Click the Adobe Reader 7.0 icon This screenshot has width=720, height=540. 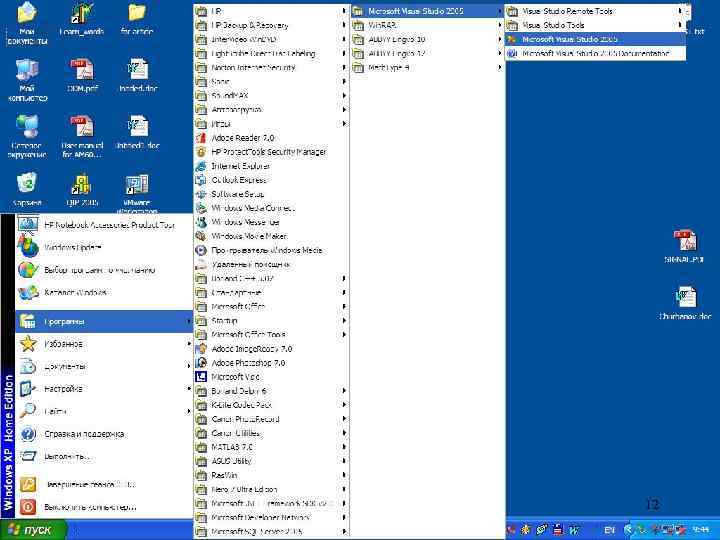click(201, 138)
